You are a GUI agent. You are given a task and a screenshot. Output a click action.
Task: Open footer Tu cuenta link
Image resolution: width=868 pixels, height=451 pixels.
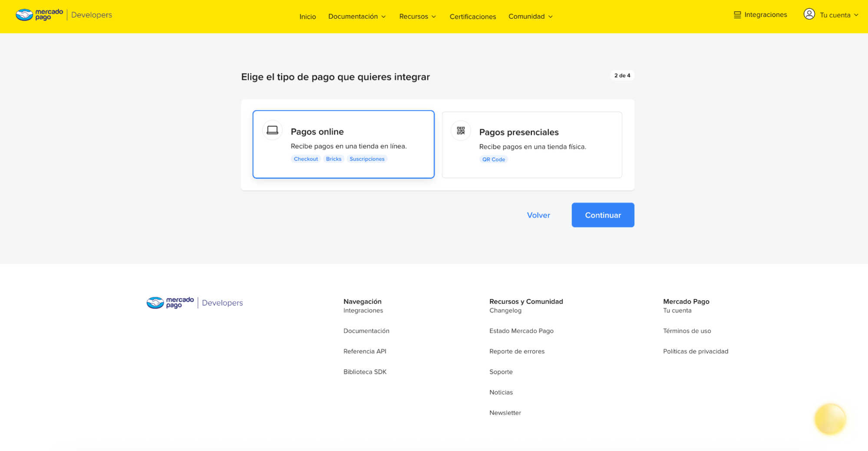[677, 310]
